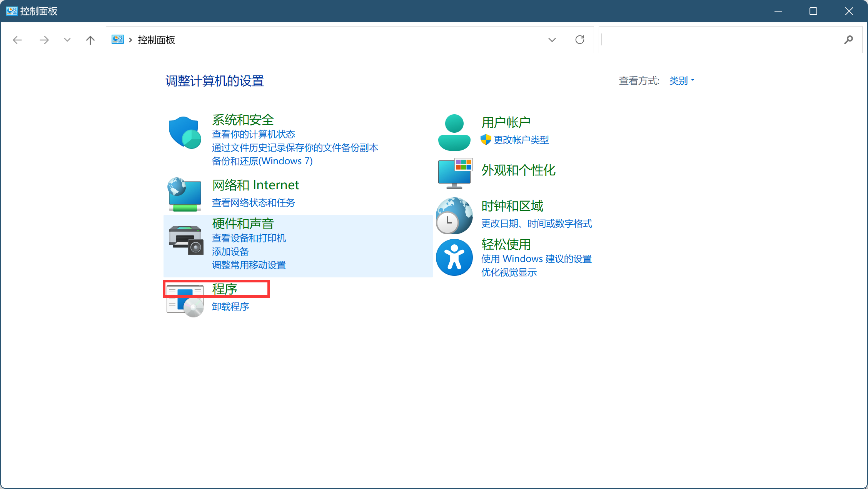The width and height of the screenshot is (868, 489).
Task: Click the User Accounts person icon
Action: (454, 133)
